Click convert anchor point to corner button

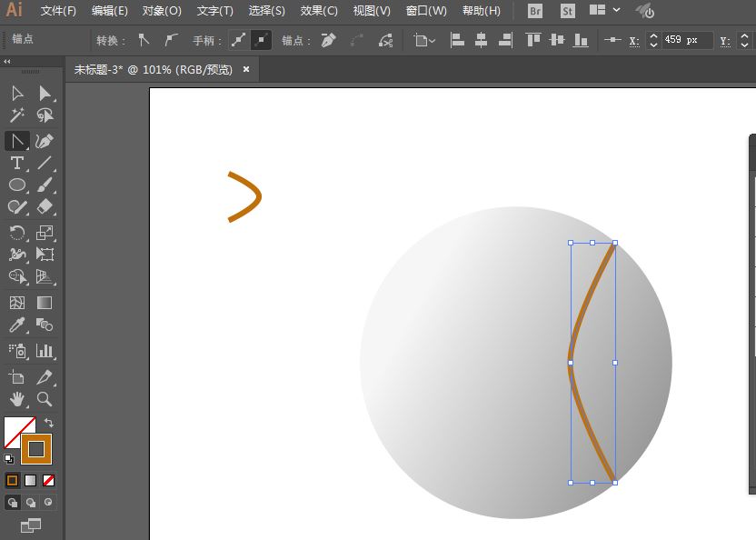tap(144, 41)
